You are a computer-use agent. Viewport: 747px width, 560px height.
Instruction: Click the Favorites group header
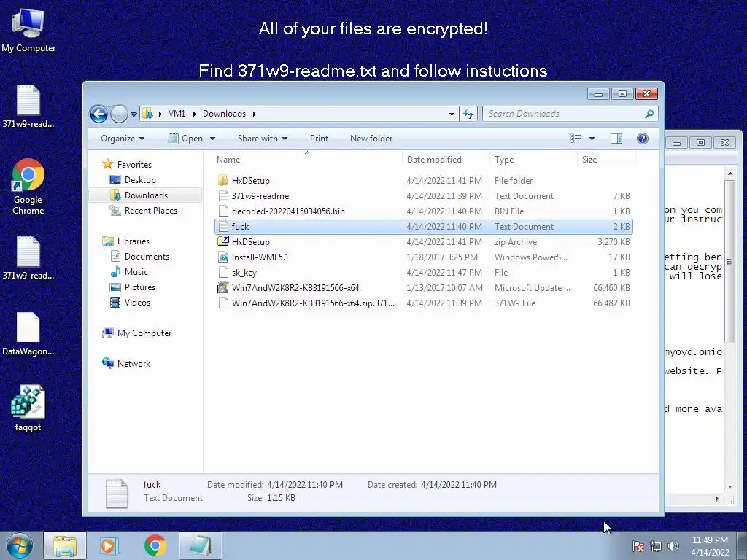coord(134,164)
